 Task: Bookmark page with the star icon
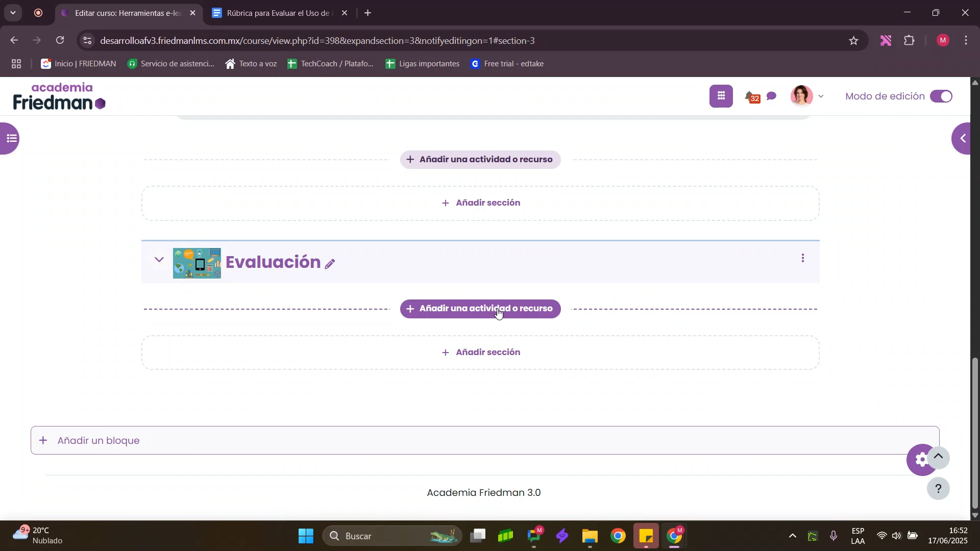tap(853, 41)
